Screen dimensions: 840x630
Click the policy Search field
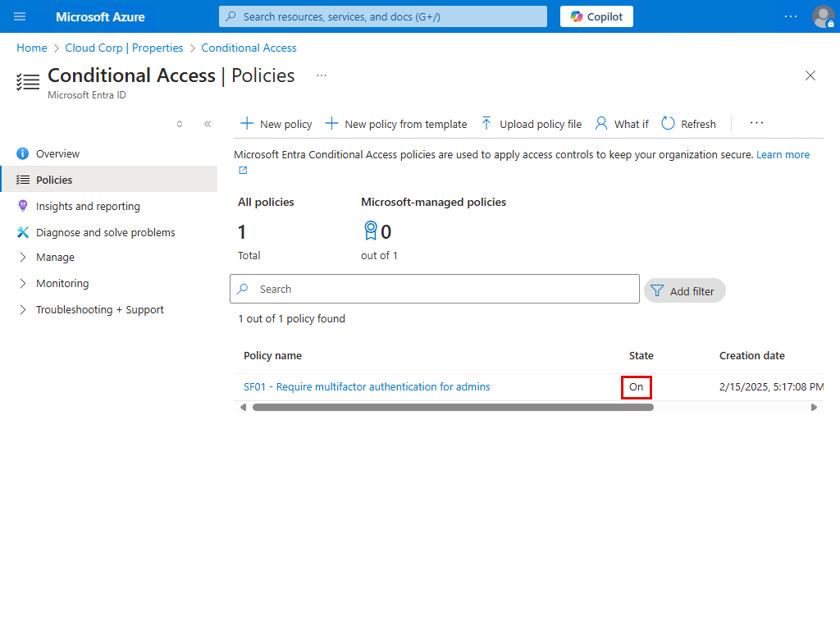coord(435,289)
